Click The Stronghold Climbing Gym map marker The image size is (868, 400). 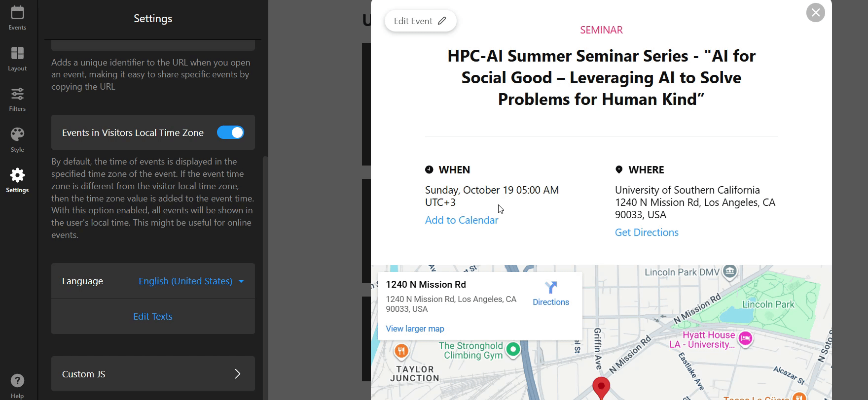(x=513, y=349)
